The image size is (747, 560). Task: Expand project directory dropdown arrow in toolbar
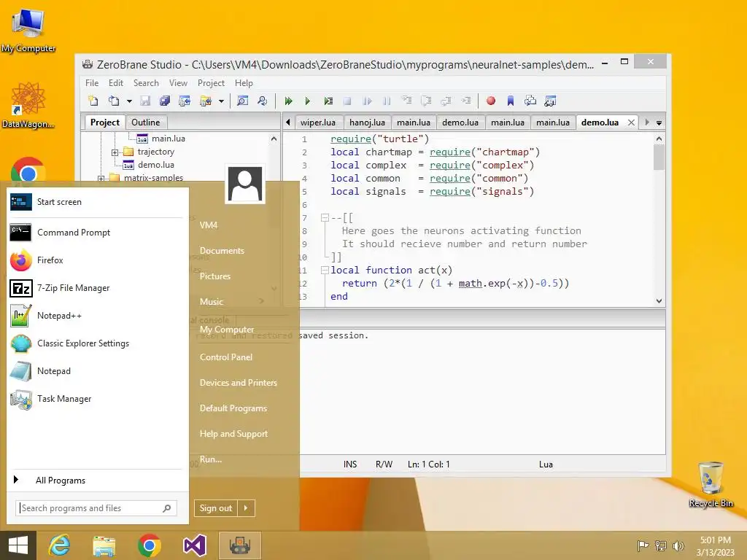coord(221,101)
